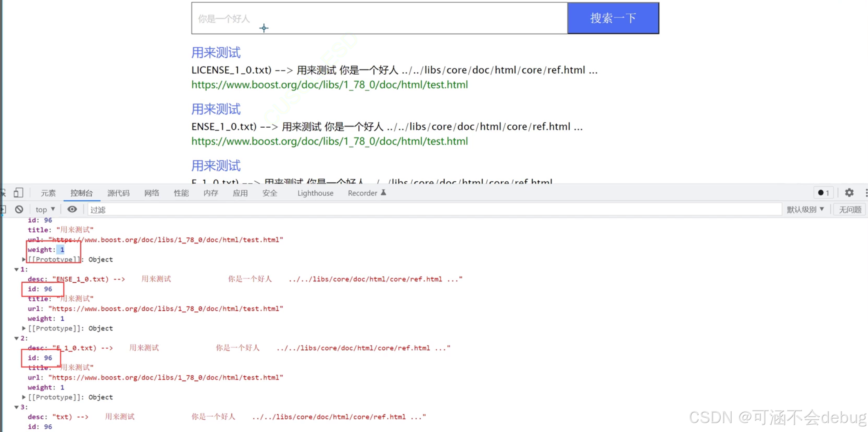Click the first result's LICENSE_1_0.txt description
The image size is (868, 432).
395,70
